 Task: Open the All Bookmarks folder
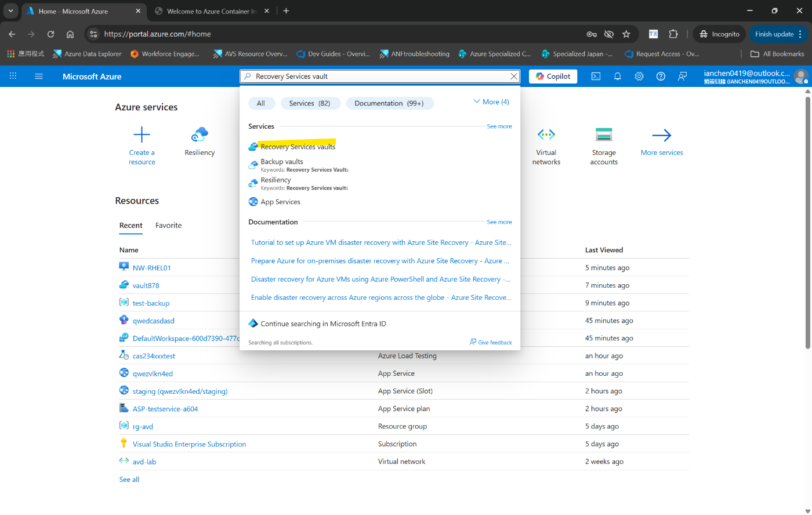click(x=777, y=54)
